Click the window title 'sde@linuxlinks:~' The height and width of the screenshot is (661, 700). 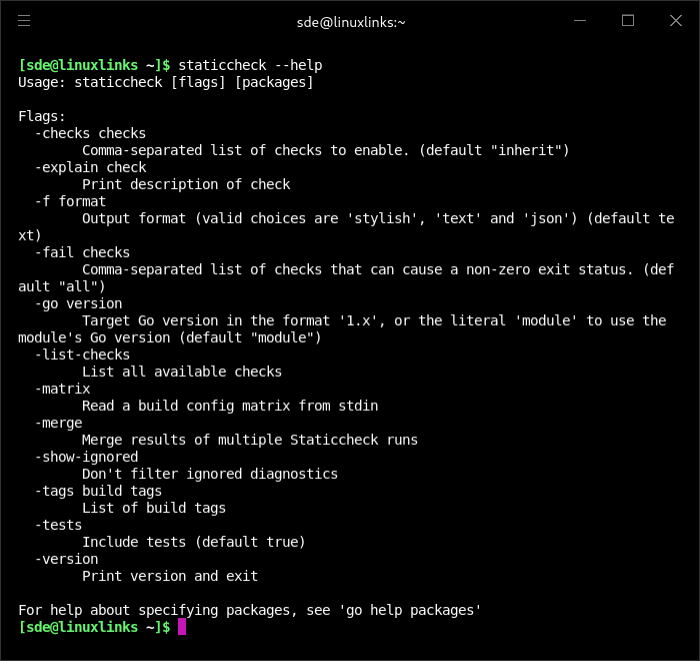coord(351,22)
